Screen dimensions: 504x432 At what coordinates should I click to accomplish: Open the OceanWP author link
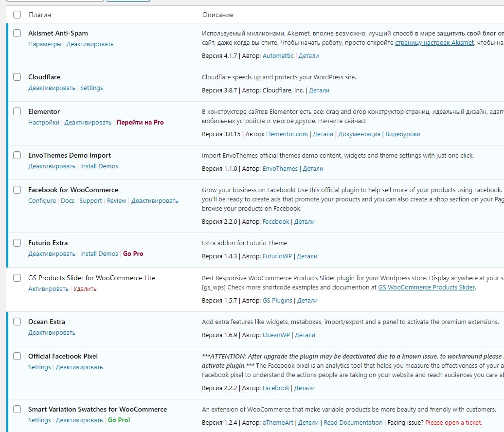tap(276, 335)
